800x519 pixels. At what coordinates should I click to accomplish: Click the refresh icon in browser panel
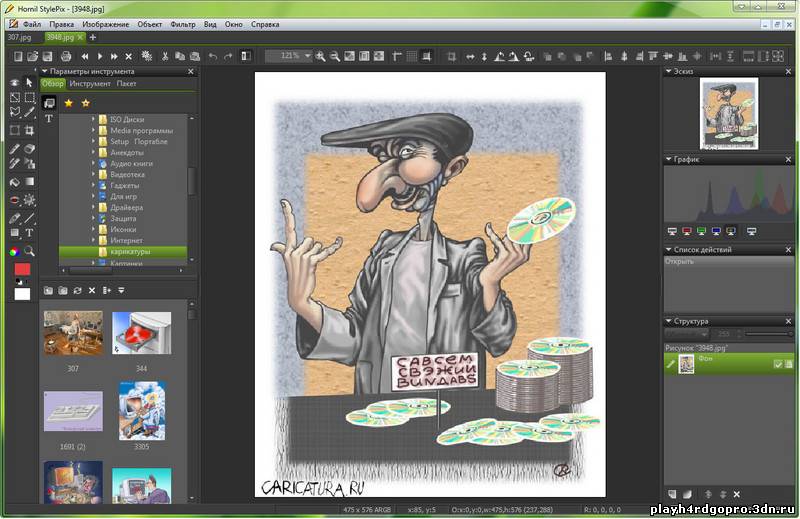pyautogui.click(x=78, y=290)
